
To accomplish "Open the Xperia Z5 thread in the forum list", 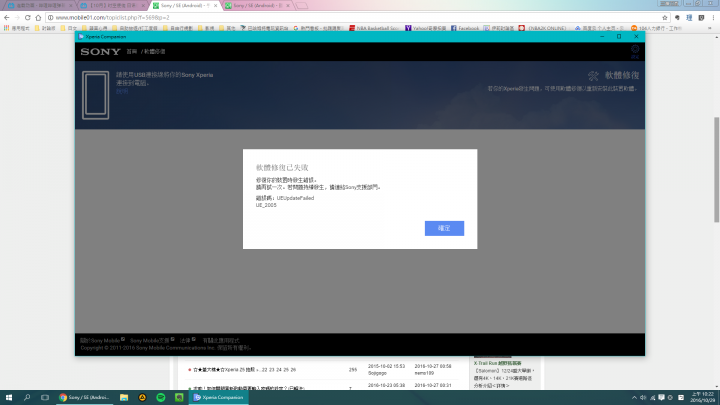I will [x=226, y=370].
